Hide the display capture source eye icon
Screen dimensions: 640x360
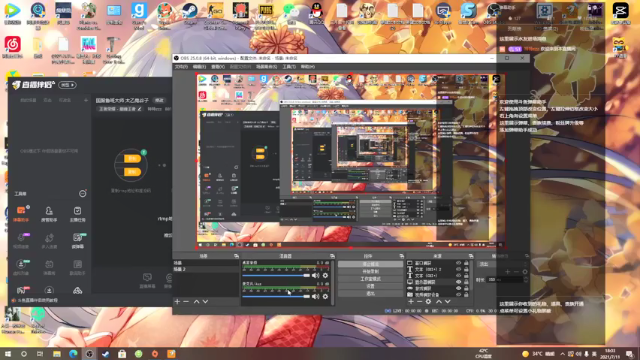[458, 282]
